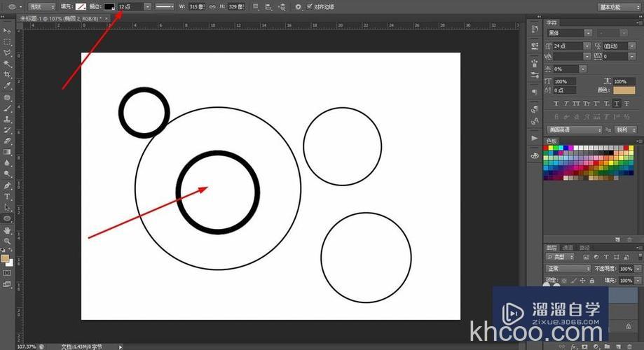The height and width of the screenshot is (350, 644).
Task: Click the link width and height icon
Action: 212,6
